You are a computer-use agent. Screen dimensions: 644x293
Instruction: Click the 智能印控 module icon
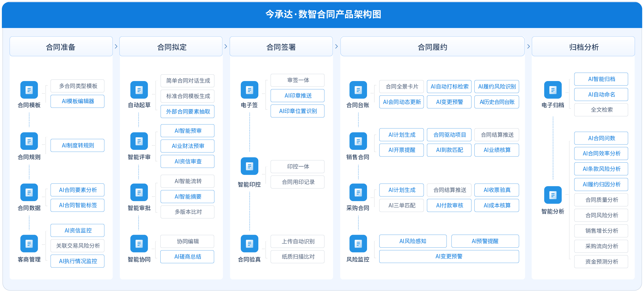tap(250, 166)
